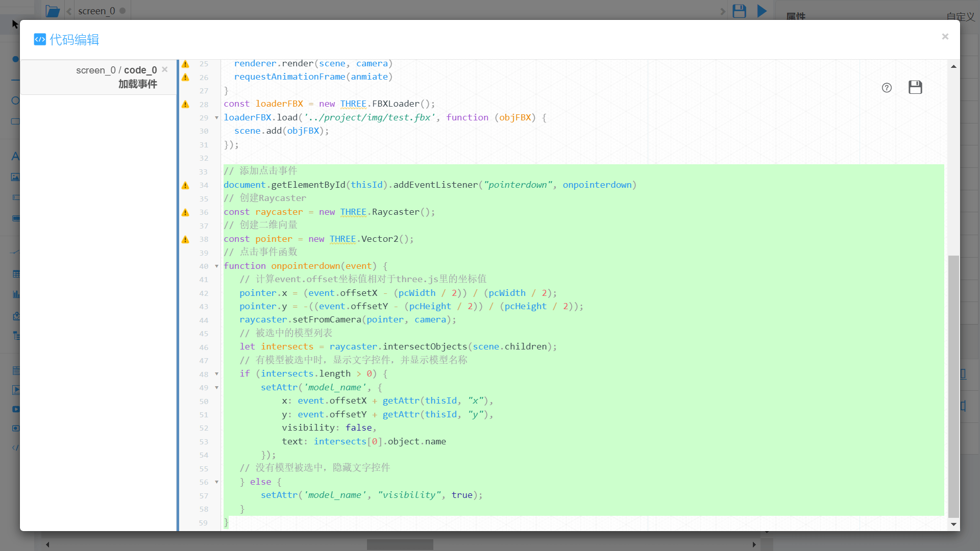Click warning icon on line 34

(185, 185)
